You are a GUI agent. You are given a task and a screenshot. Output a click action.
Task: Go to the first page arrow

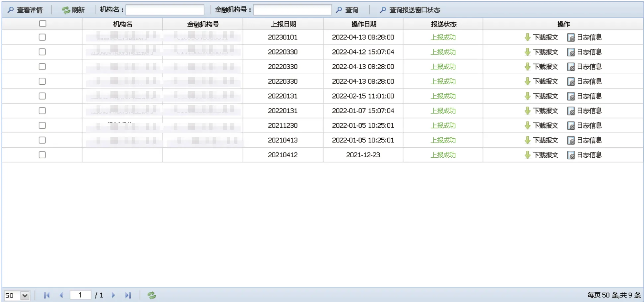point(46,295)
